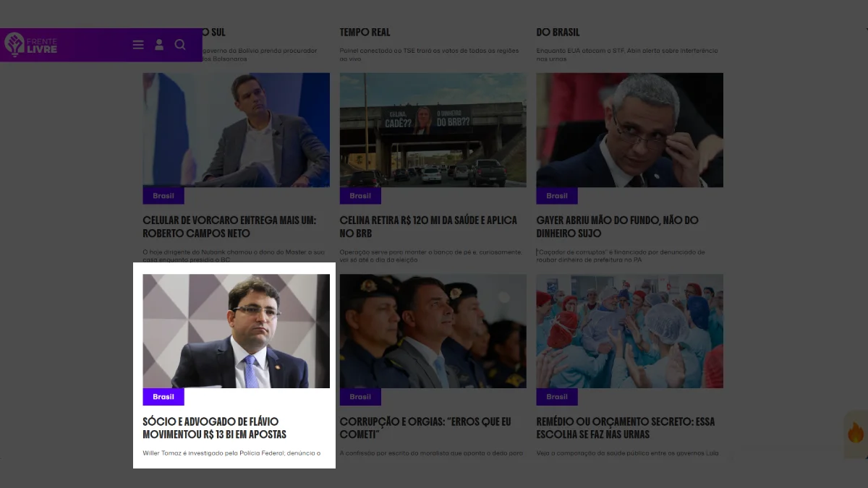868x488 pixels.
Task: Open headline Sócio e advogado de Flávio
Action: (215, 428)
